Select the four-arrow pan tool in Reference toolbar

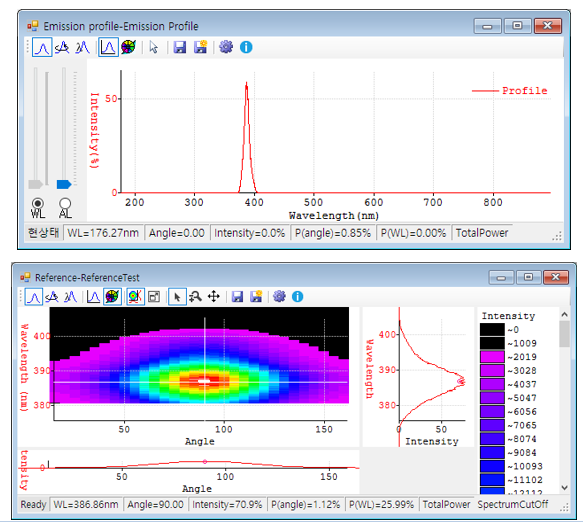click(x=214, y=297)
